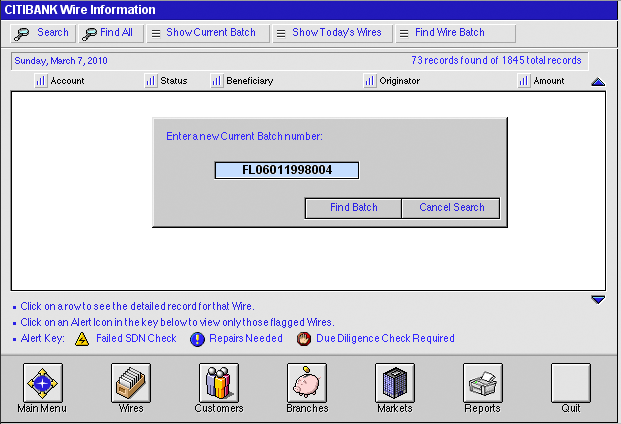The height and width of the screenshot is (424, 621).
Task: Click list icon beside Show Current Batch
Action: click(156, 34)
